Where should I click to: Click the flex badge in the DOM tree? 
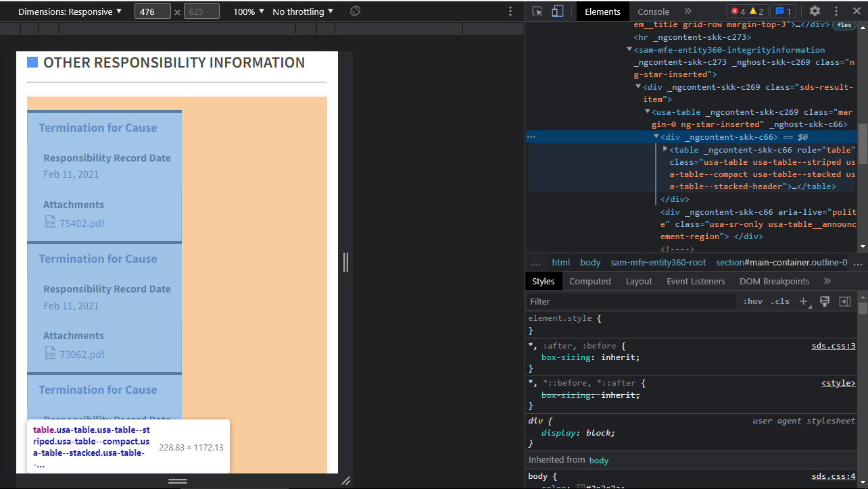coord(843,25)
